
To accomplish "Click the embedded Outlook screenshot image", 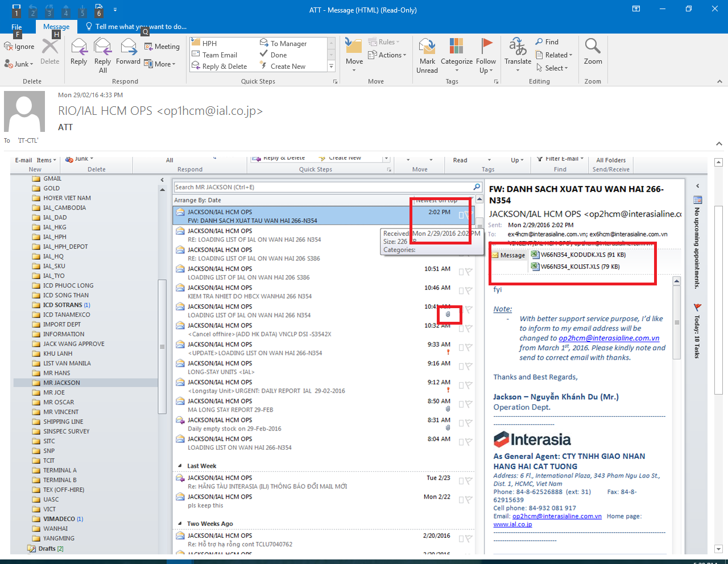I will click(x=359, y=355).
